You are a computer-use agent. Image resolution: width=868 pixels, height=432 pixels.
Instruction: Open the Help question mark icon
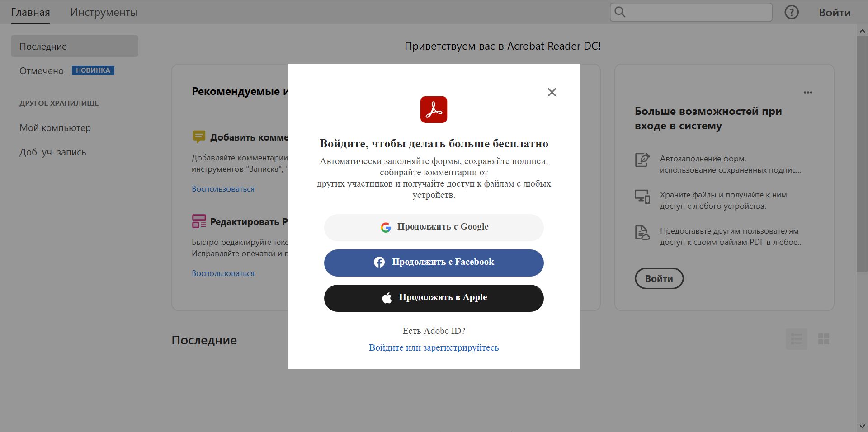point(791,12)
